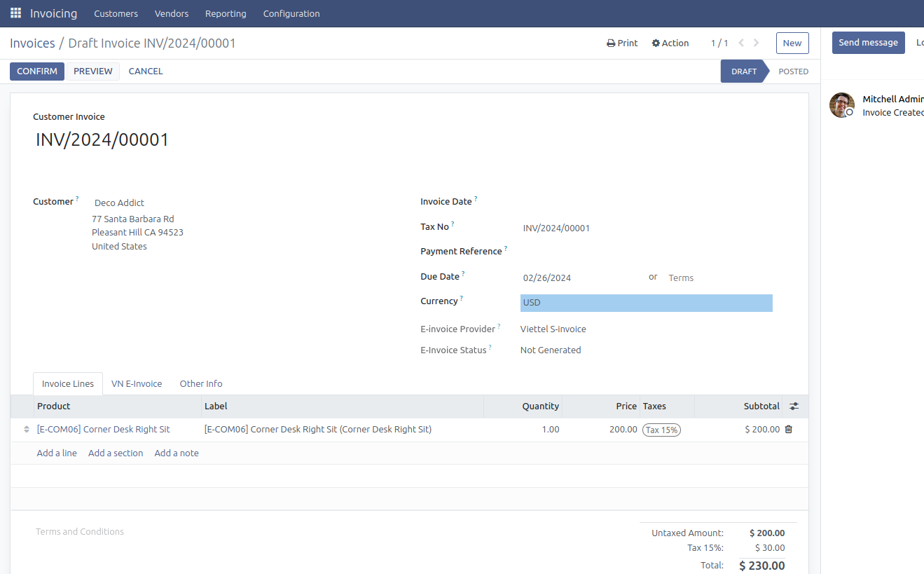Screen dimensions: 924x574
Task: Show help tooltip next to Customer label
Action: click(77, 199)
